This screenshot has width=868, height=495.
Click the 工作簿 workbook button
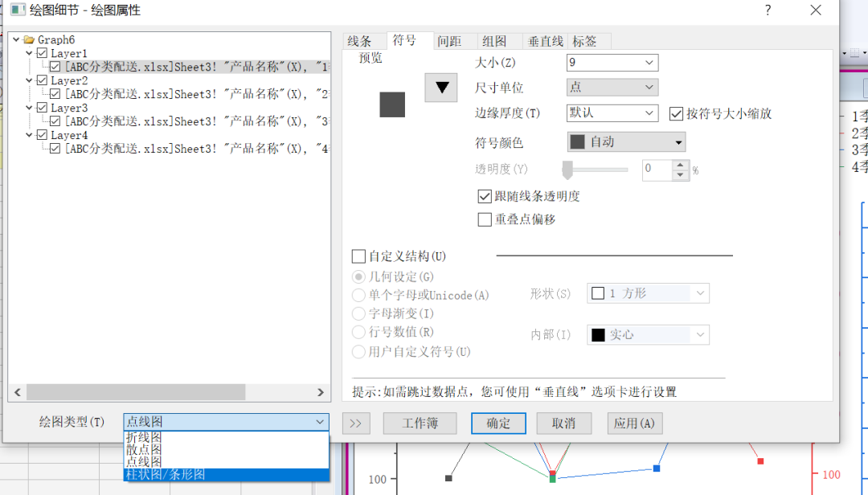tap(420, 423)
